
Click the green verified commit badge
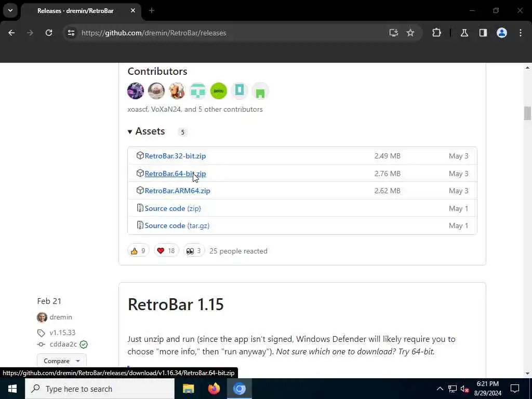coord(84,344)
